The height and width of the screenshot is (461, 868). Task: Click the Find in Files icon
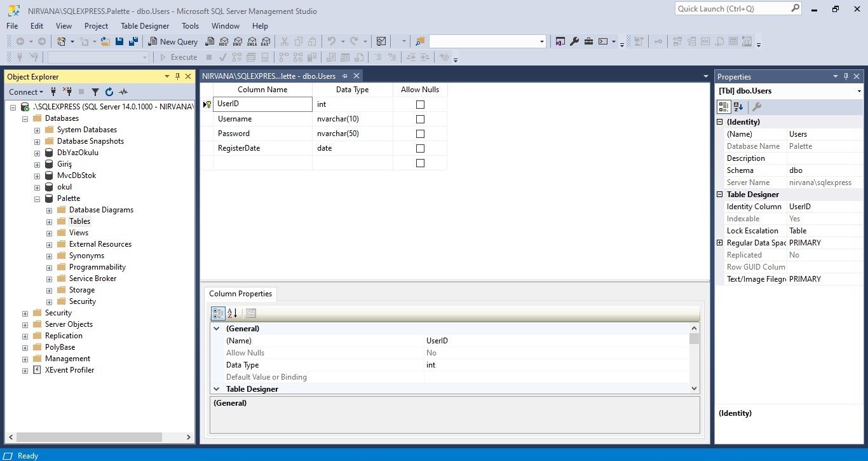coord(419,41)
